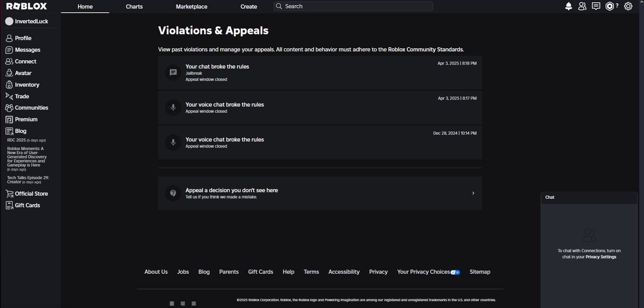Open the Blog footer link
Image resolution: width=644 pixels, height=308 pixels.
(204, 272)
